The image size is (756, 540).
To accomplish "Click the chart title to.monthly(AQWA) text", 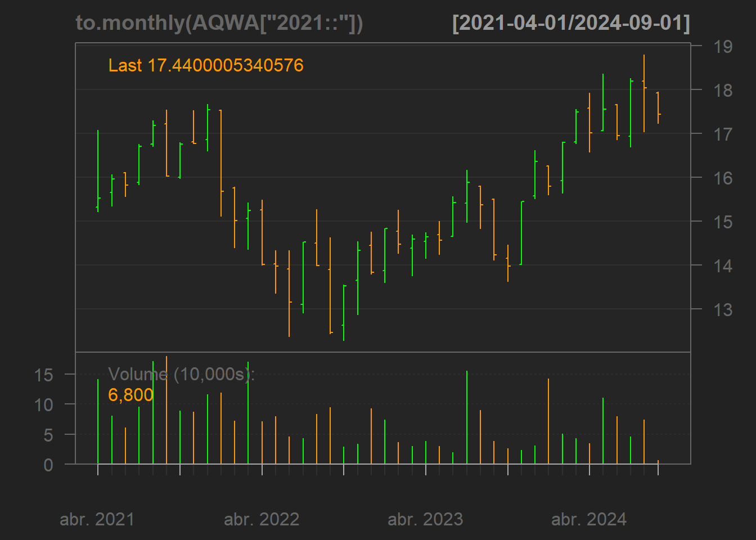I will pyautogui.click(x=219, y=23).
